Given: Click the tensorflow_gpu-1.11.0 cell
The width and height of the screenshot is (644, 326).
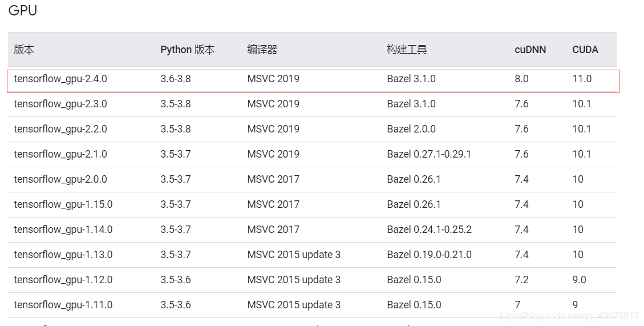Looking at the screenshot, I should [63, 305].
